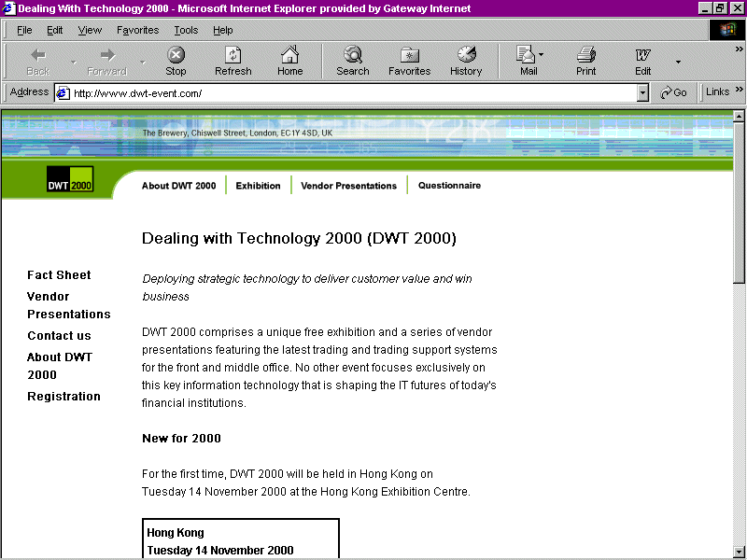
Task: Open the Mail options dropdown arrow
Action: [541, 55]
